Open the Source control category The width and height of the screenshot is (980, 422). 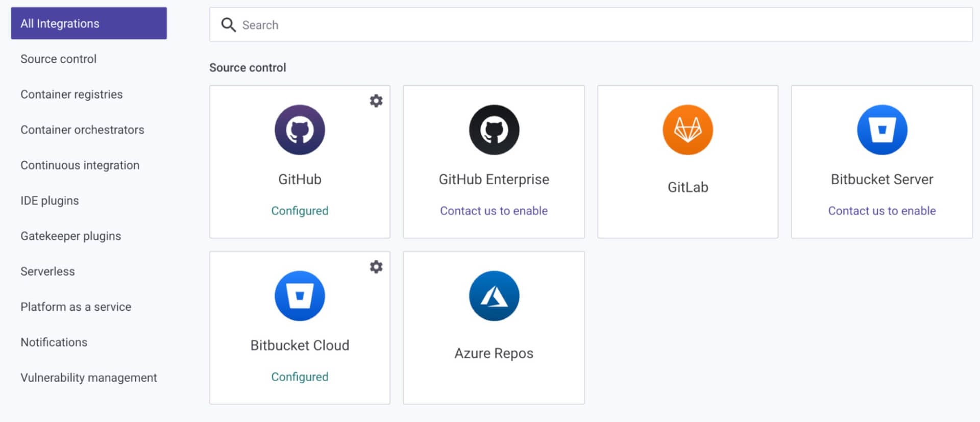pyautogui.click(x=58, y=59)
